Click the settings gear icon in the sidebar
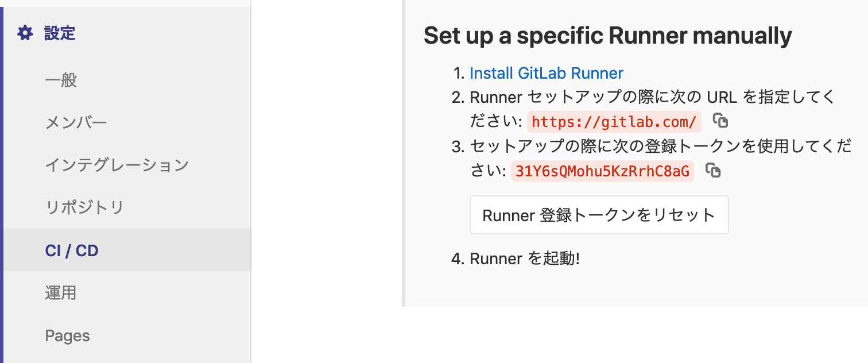 [x=24, y=33]
